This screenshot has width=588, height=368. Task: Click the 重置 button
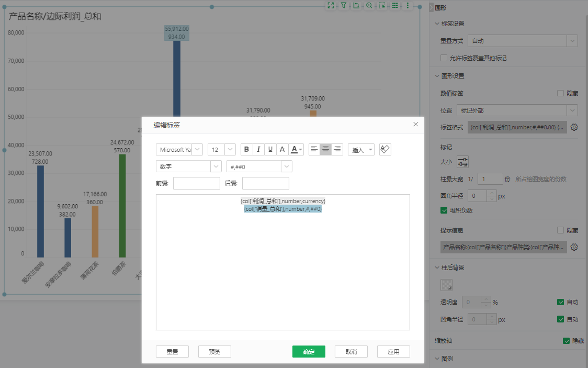[x=172, y=351]
